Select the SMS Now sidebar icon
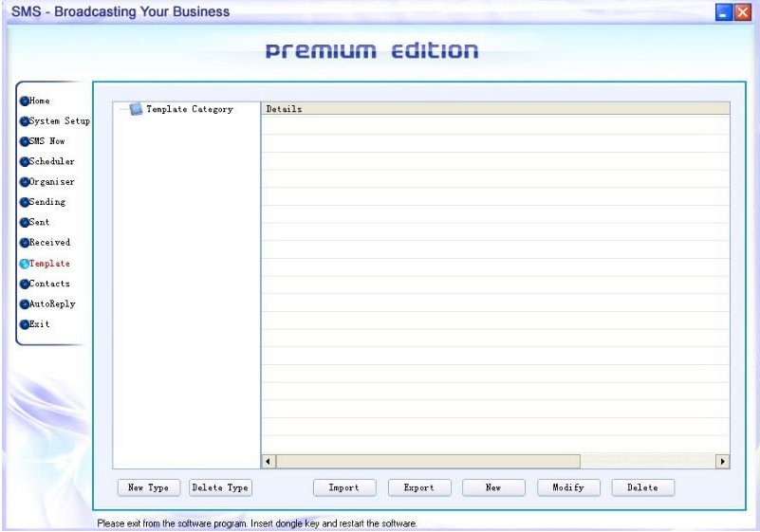 click(x=24, y=141)
